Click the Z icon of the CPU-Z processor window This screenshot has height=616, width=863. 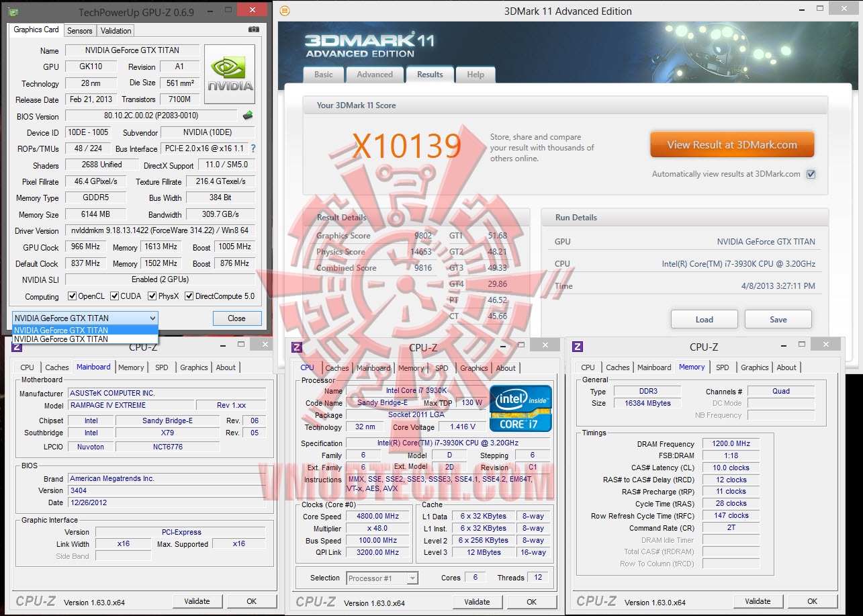297,347
